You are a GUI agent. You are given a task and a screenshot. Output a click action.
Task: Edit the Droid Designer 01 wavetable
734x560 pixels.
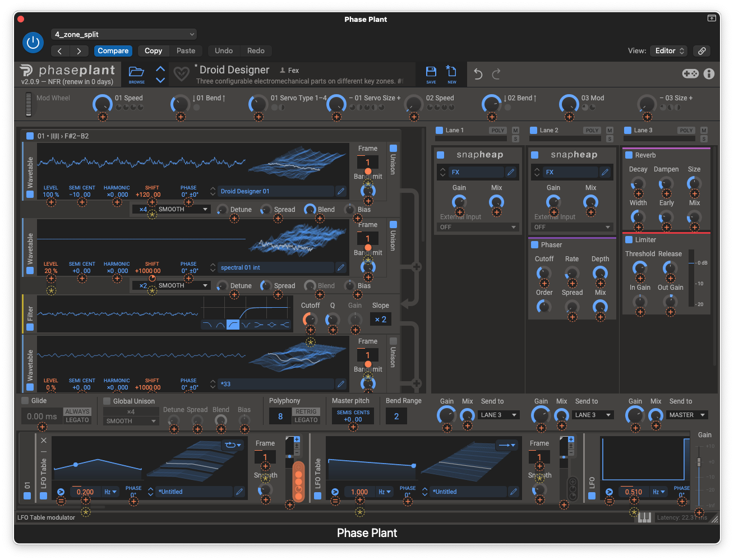[x=341, y=191]
